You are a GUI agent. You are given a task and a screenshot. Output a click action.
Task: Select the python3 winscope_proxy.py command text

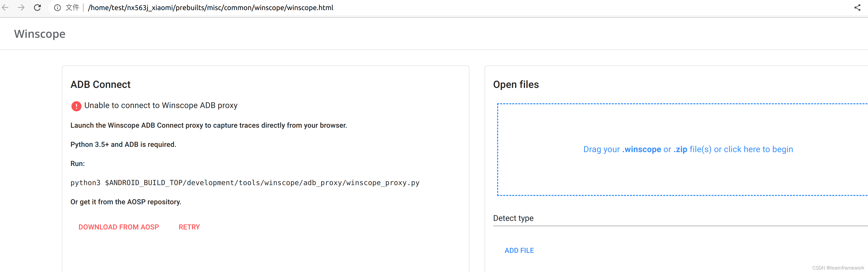click(245, 183)
